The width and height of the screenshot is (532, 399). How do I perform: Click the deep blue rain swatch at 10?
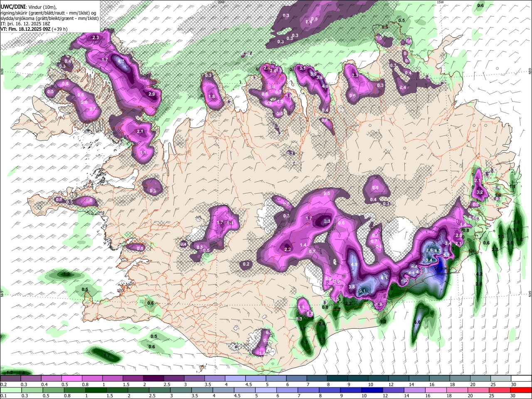coord(371,390)
